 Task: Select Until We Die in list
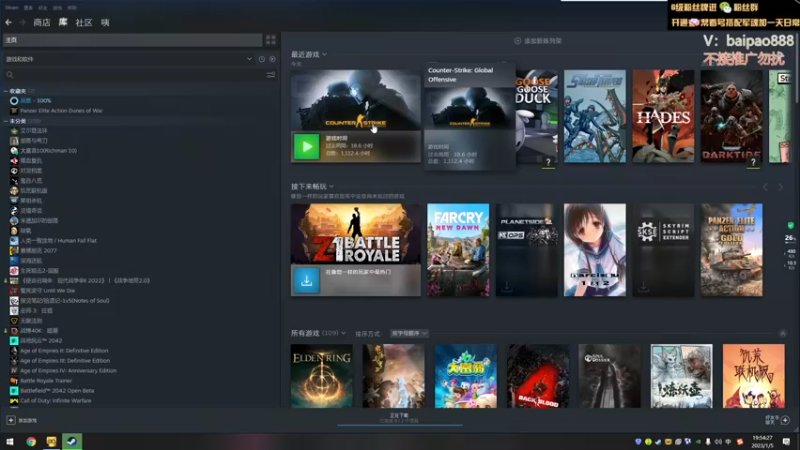pos(47,290)
